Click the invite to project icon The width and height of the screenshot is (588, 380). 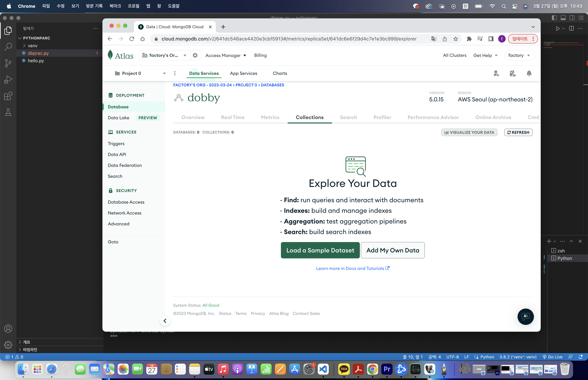pyautogui.click(x=496, y=73)
